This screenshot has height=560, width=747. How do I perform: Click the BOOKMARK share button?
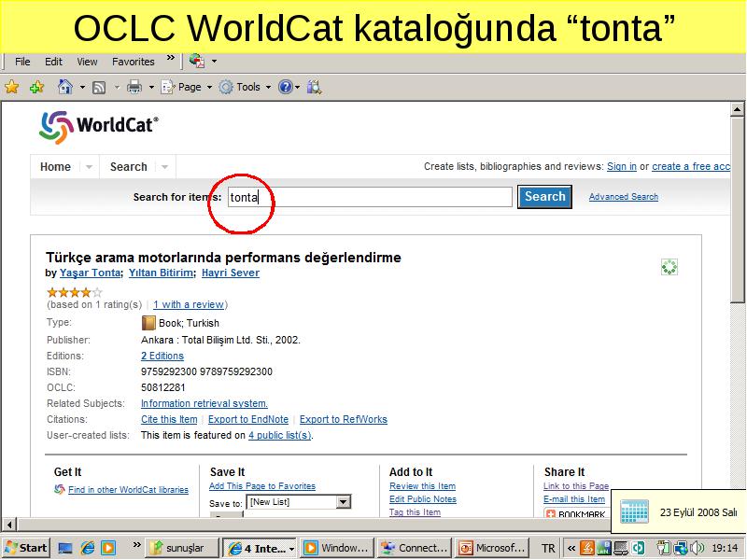click(x=576, y=514)
